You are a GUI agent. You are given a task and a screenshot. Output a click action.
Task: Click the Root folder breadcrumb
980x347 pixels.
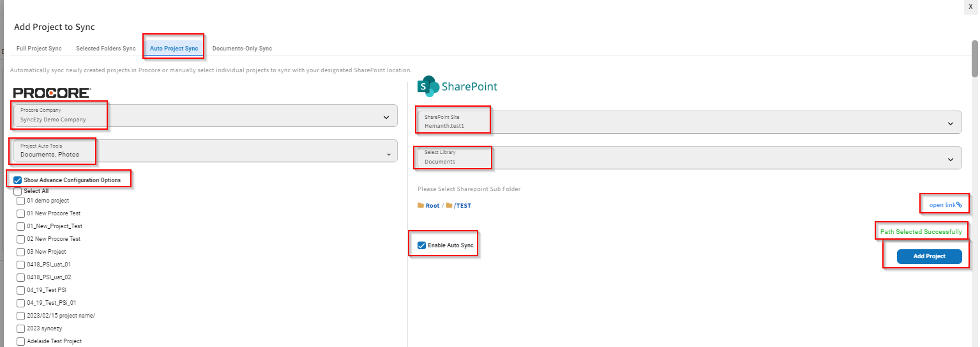click(x=432, y=206)
